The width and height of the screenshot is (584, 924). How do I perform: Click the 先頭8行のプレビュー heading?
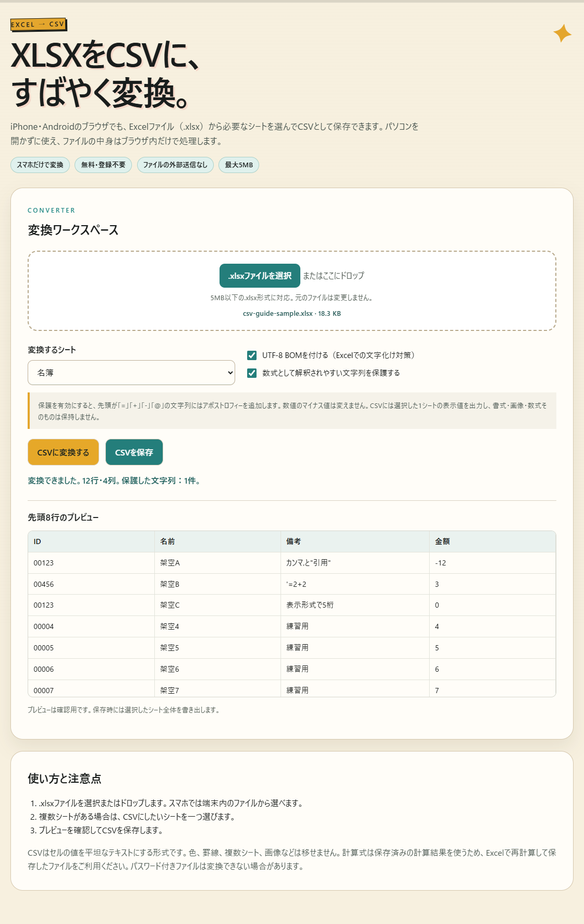63,518
